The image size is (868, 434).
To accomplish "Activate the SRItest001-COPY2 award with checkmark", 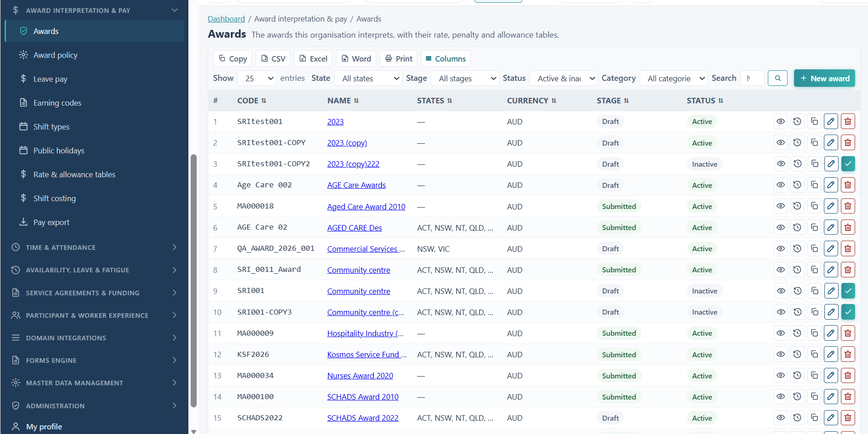I will tap(848, 164).
